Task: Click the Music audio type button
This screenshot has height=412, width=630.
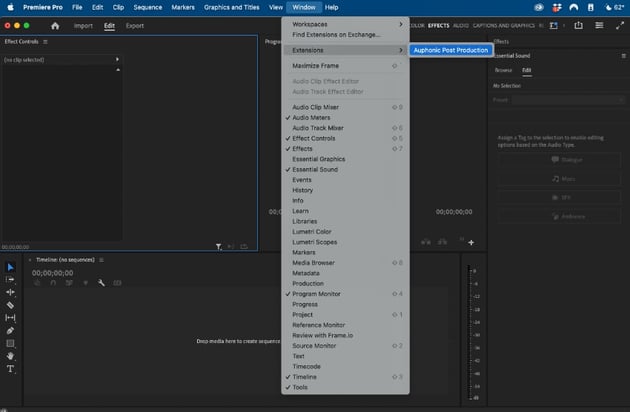Action: tap(559, 178)
